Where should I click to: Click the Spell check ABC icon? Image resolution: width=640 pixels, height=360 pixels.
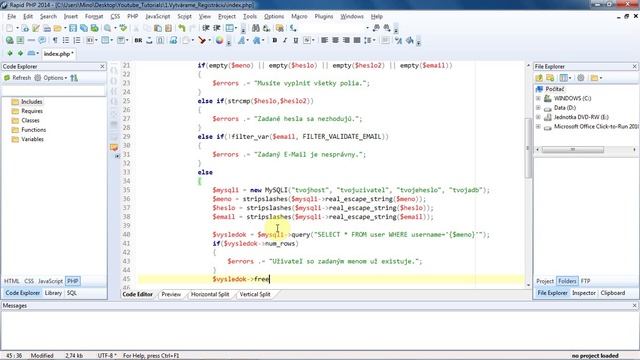click(x=123, y=28)
